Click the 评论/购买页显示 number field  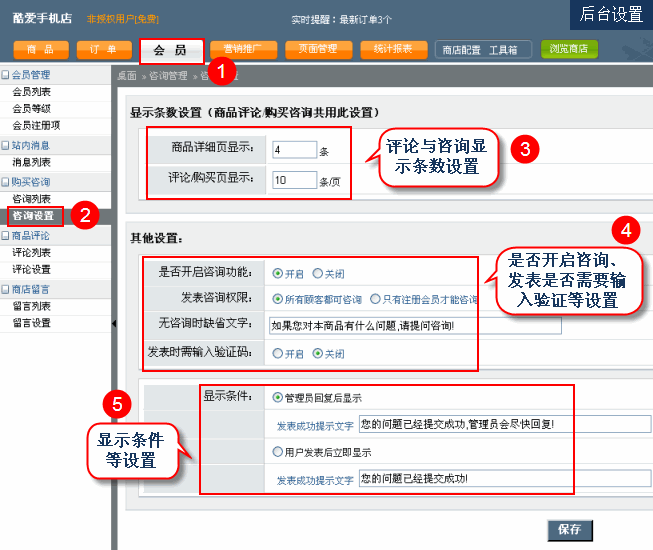click(x=294, y=180)
